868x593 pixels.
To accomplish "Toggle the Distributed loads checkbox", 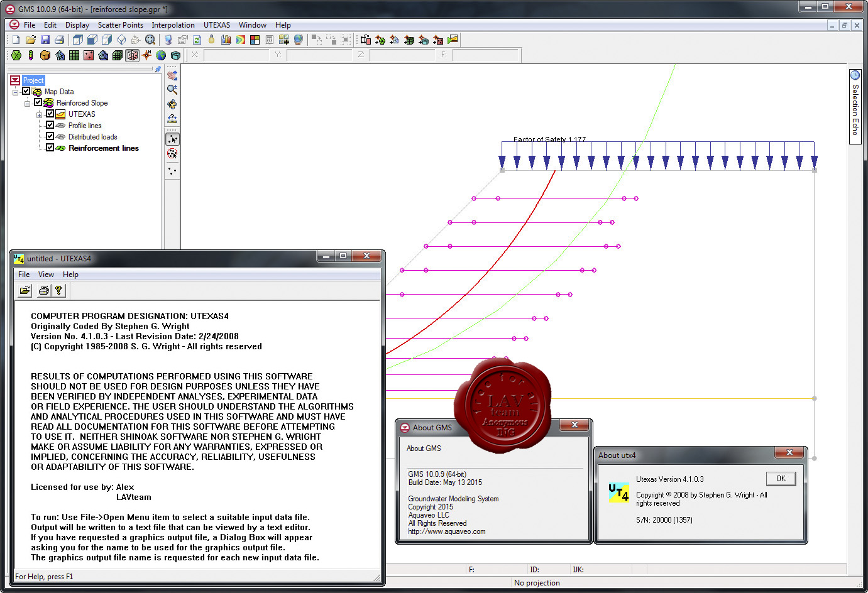I will click(x=50, y=136).
